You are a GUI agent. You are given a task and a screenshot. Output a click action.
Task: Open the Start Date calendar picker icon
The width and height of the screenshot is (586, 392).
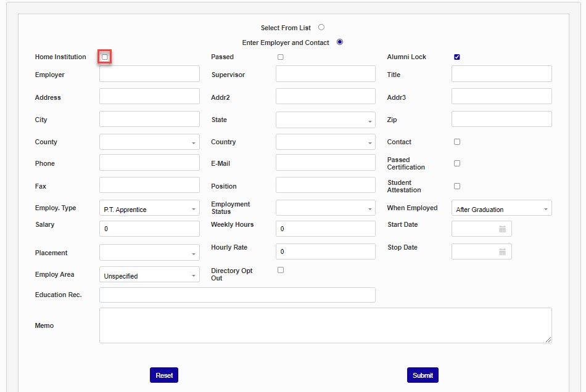502,229
